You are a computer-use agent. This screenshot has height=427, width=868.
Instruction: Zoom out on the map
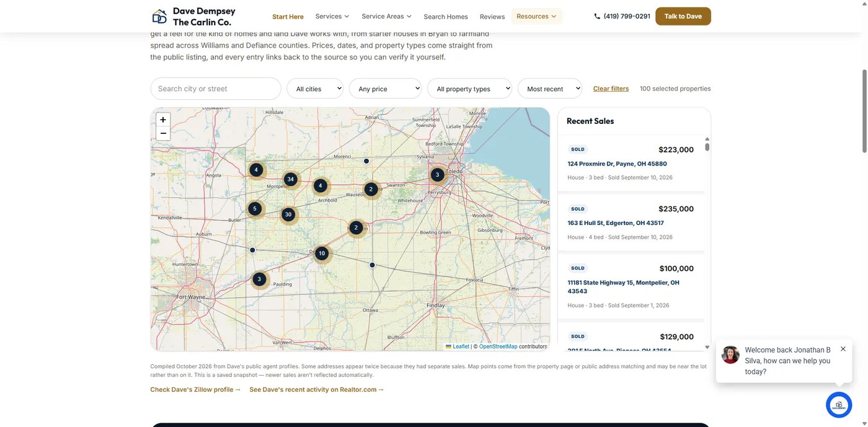pos(163,133)
